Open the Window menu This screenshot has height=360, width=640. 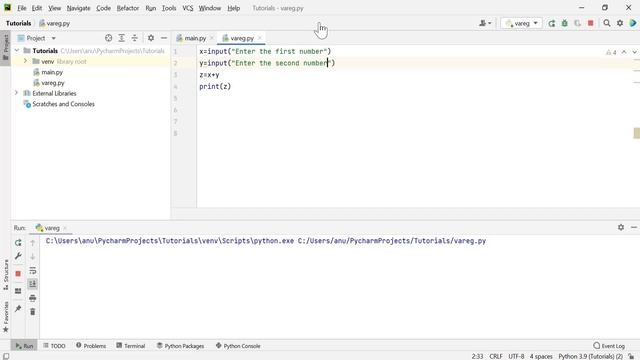(x=210, y=8)
